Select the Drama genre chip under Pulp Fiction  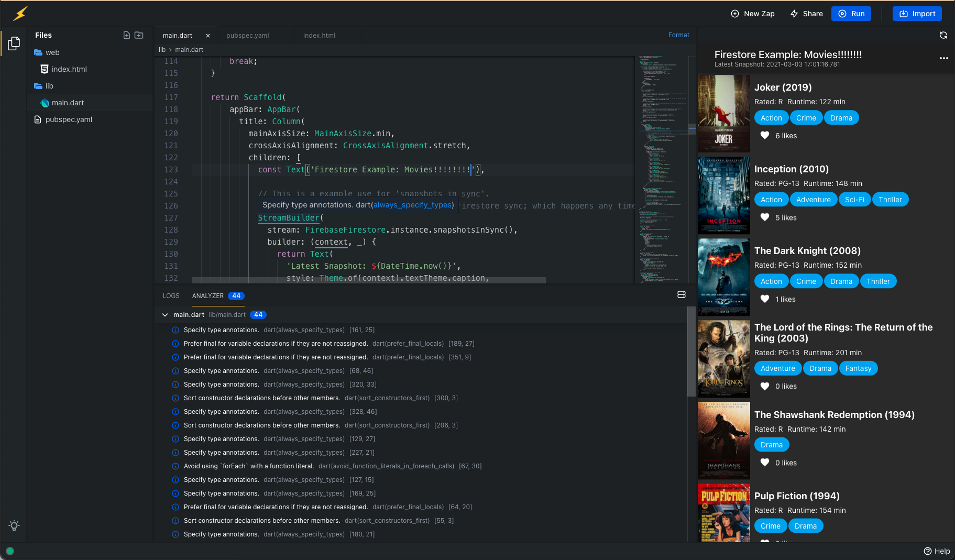pos(806,525)
